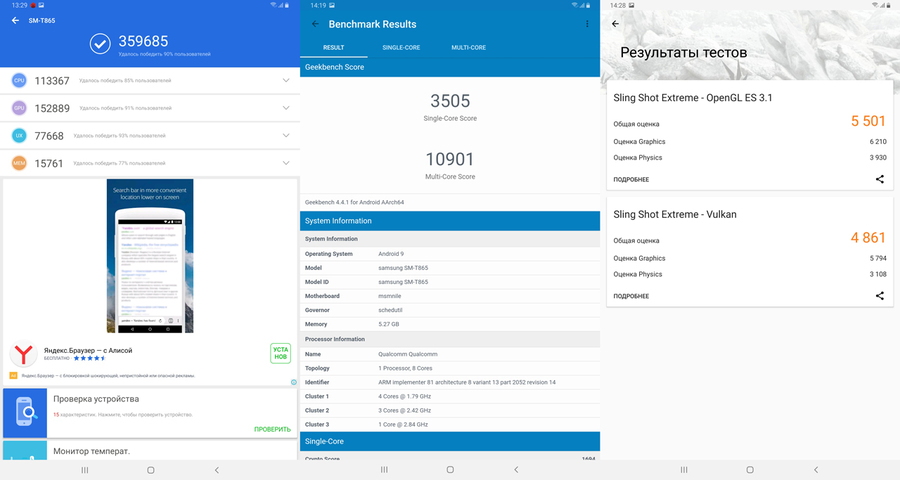
Task: Go back from Benchmark Results screen
Action: click(315, 24)
